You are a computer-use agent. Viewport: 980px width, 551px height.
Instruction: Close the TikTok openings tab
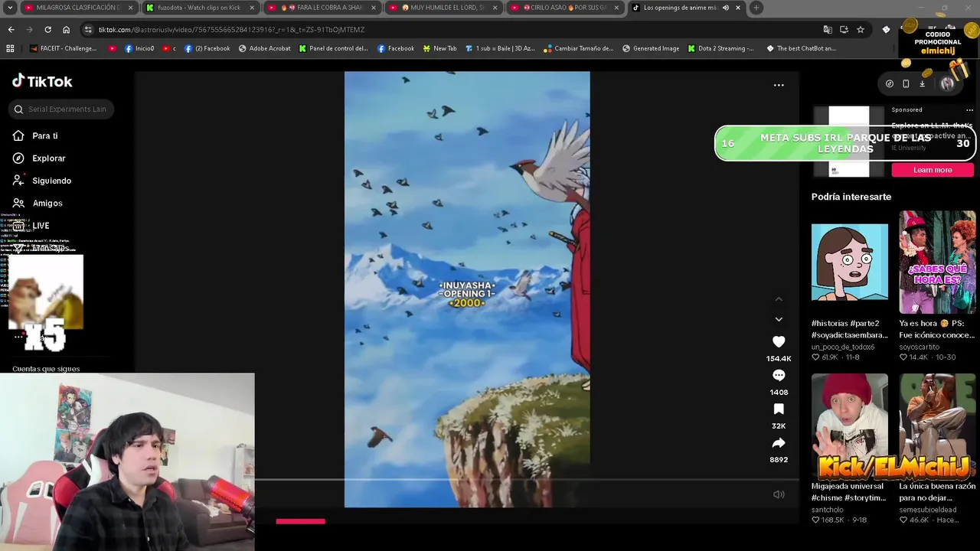(x=738, y=8)
